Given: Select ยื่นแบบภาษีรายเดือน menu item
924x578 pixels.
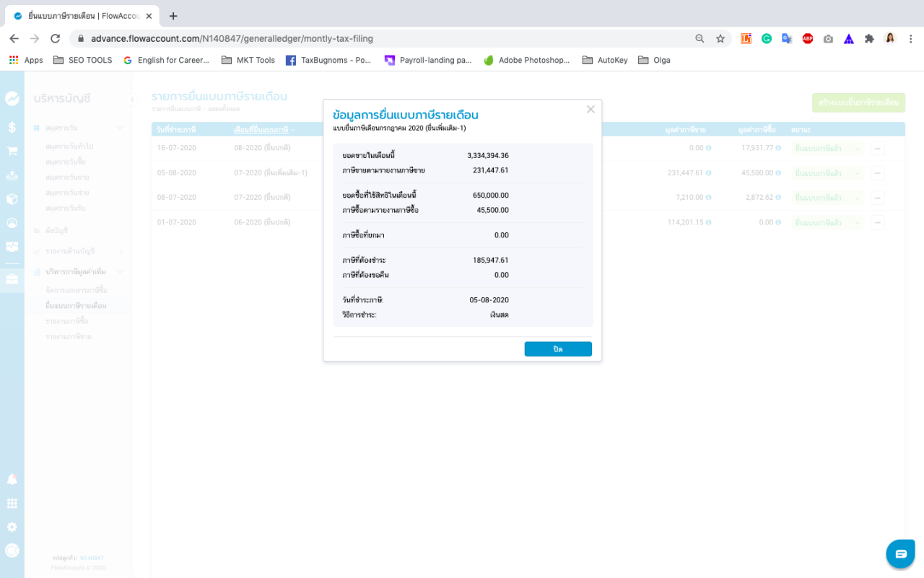Looking at the screenshot, I should [x=76, y=306].
